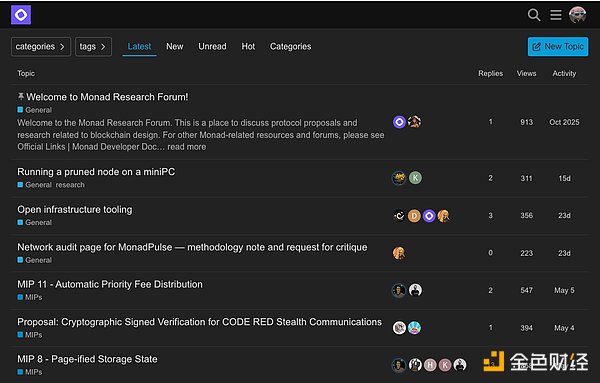Open General category under pruned node topic
Screen dimensions: 600x383
[34, 185]
